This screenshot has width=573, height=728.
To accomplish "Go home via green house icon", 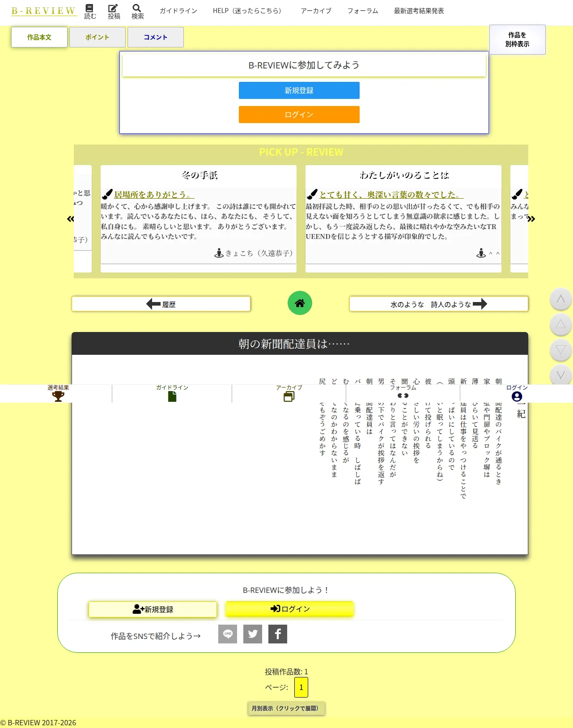I will tap(300, 303).
